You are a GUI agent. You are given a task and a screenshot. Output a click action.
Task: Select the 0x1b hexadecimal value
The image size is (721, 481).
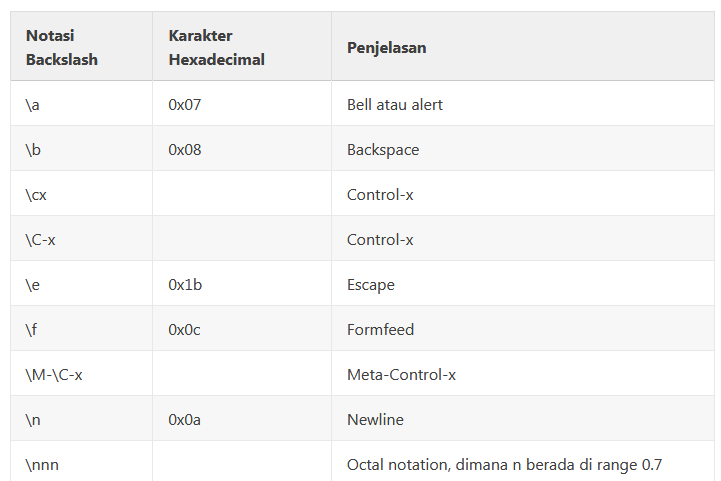pyautogui.click(x=186, y=284)
